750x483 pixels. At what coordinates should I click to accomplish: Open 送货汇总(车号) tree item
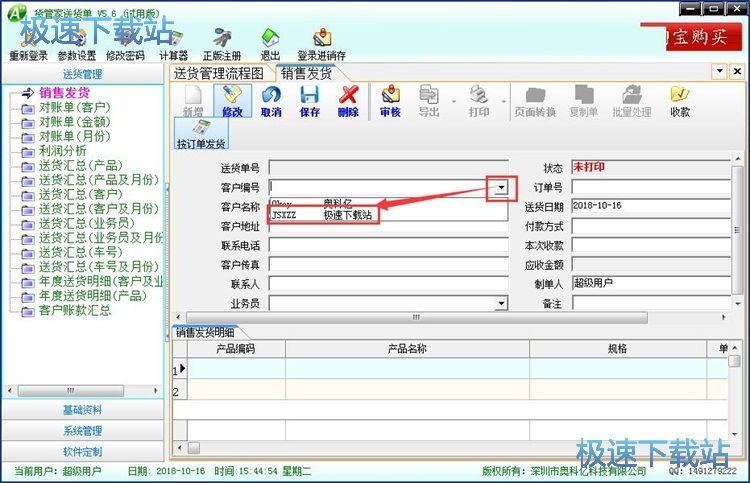81,252
